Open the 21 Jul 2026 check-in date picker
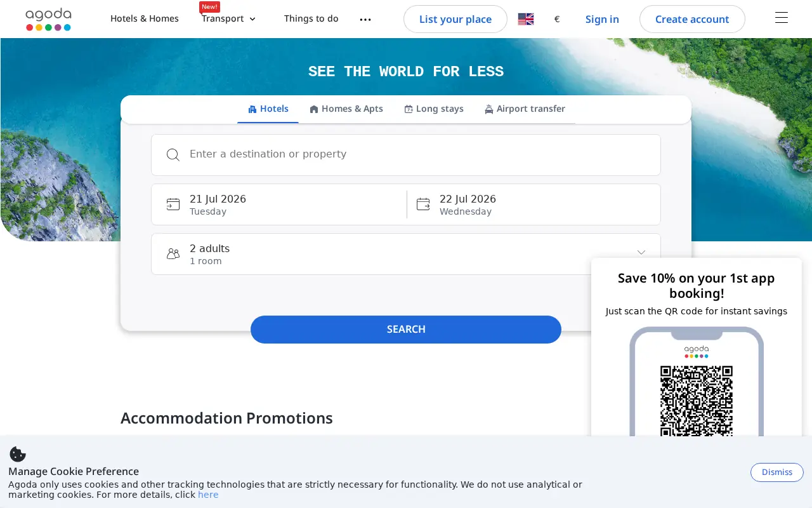The image size is (812, 508). tap(279, 204)
